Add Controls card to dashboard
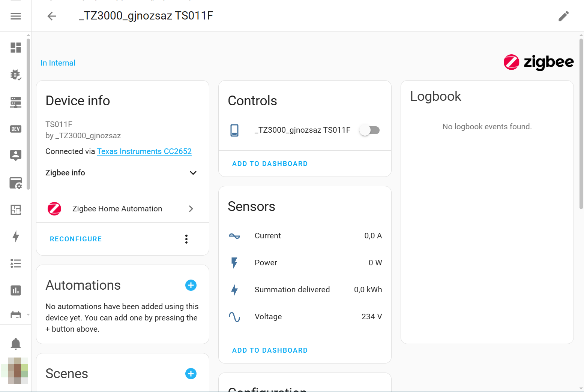Viewport: 584px width, 392px height. coord(270,164)
